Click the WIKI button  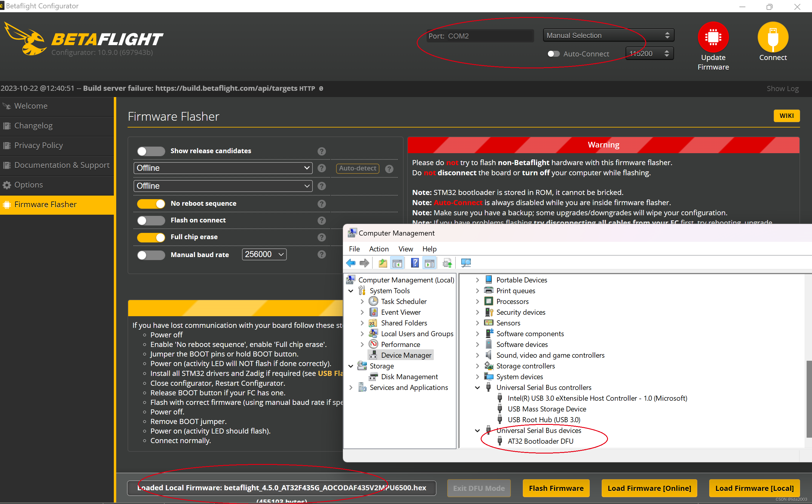[x=786, y=116]
